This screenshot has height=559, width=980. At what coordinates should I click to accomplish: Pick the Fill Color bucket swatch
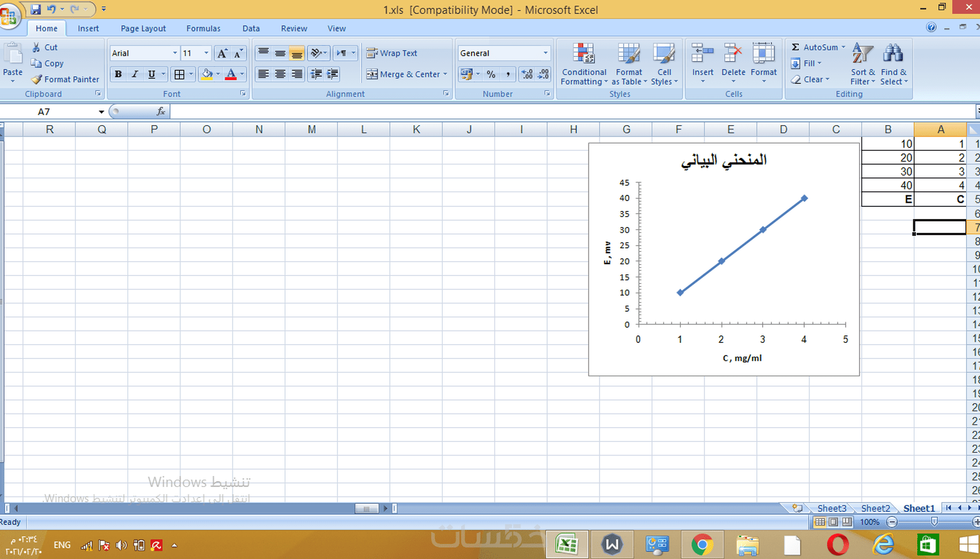point(207,74)
